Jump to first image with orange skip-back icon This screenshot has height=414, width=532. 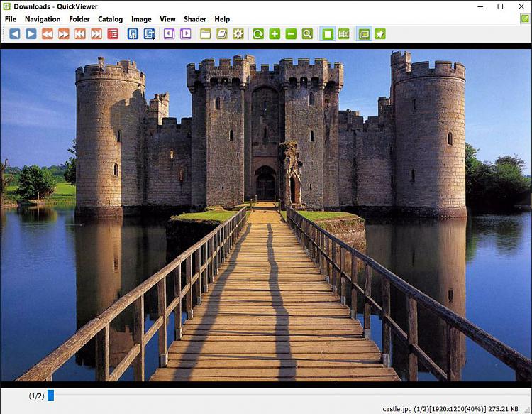tap(80, 34)
